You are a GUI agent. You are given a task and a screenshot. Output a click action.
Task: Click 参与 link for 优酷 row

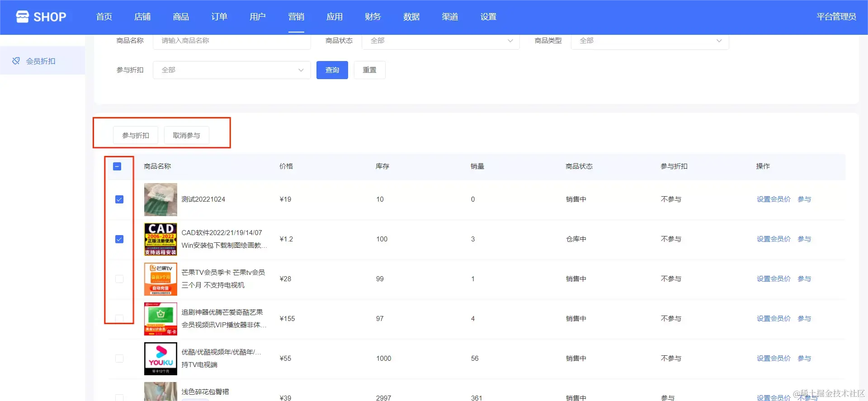[x=804, y=359]
